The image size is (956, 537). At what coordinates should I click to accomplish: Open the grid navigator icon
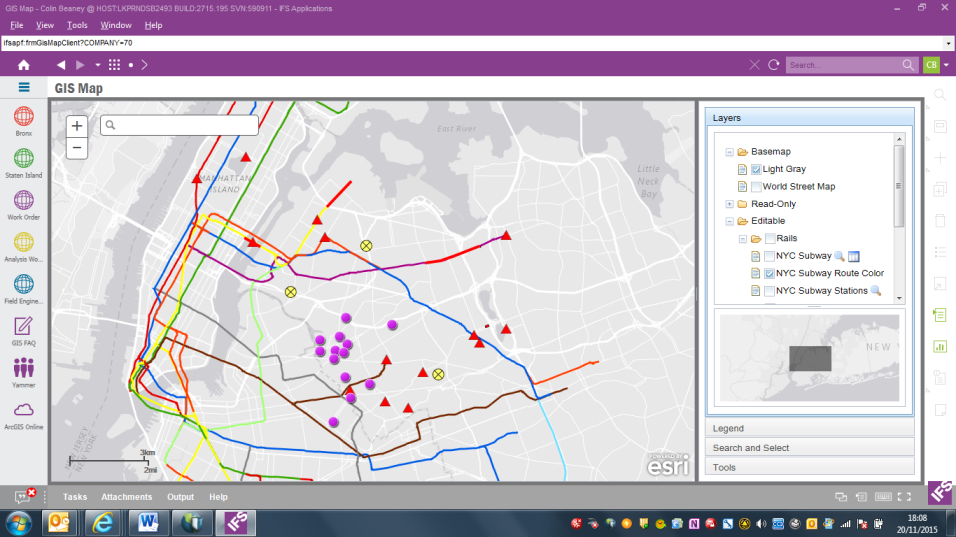[x=114, y=65]
